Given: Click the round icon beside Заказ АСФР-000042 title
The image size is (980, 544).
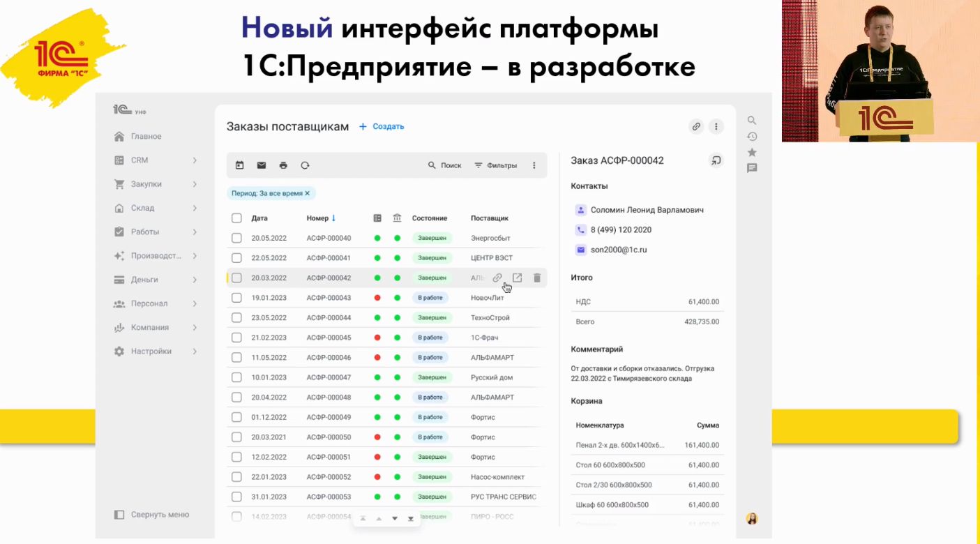Looking at the screenshot, I should tap(716, 160).
